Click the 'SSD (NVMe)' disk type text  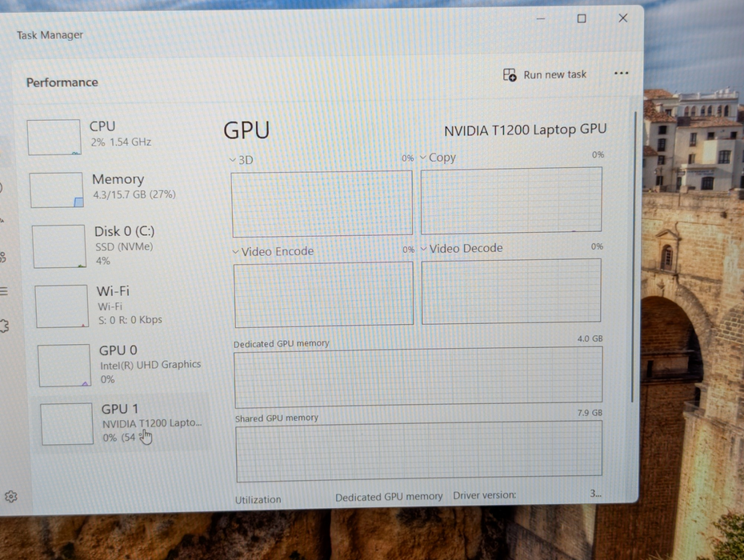click(x=124, y=246)
